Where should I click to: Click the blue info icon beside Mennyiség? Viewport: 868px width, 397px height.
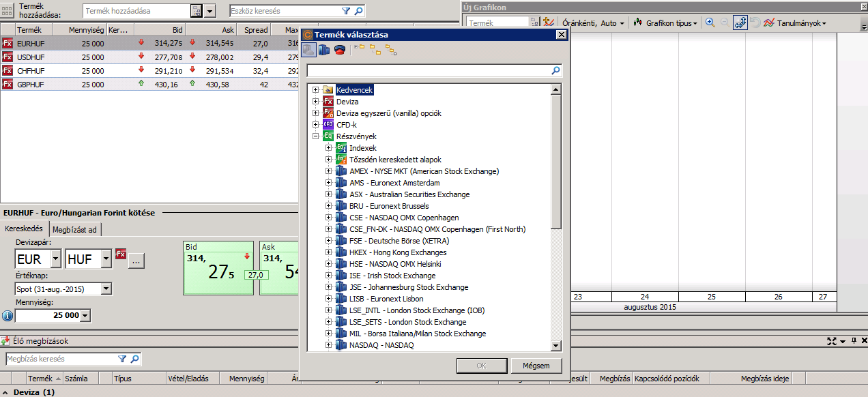click(x=8, y=316)
